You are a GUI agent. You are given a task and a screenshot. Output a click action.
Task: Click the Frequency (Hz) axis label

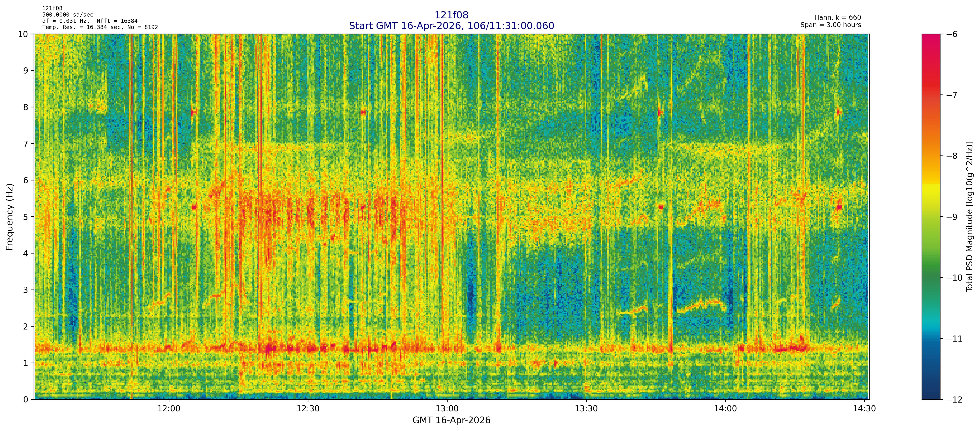[10, 217]
